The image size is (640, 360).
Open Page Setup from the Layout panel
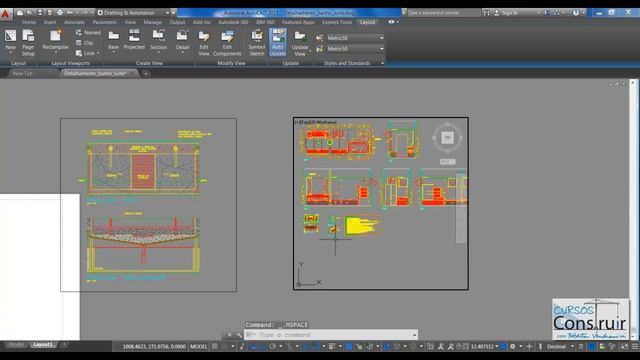28,42
